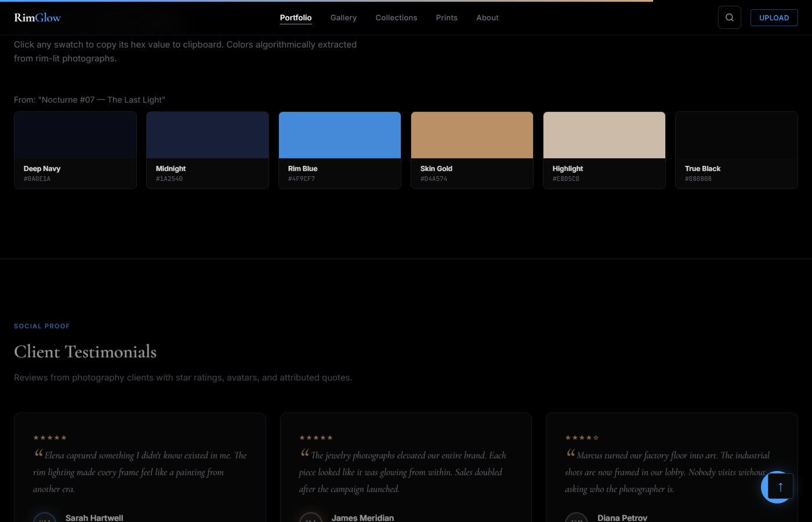Screen dimensions: 812x522
Task: Go to the Gallery nav item
Action: (x=343, y=17)
